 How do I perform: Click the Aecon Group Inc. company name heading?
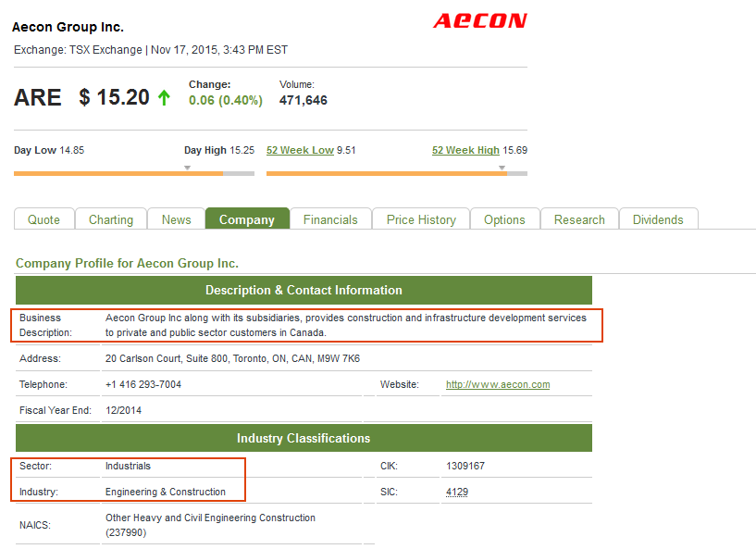68,27
